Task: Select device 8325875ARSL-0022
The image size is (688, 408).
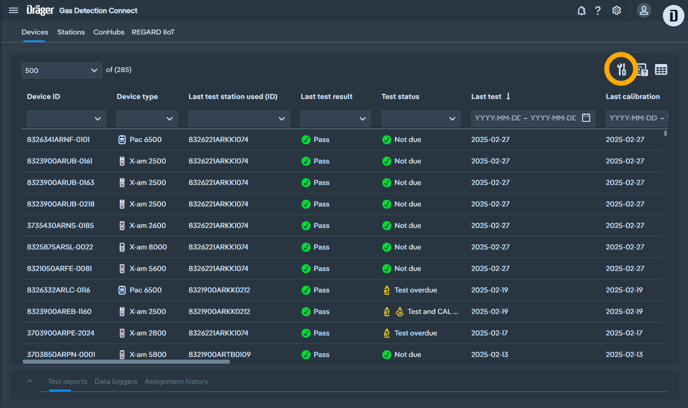Action: (x=60, y=247)
